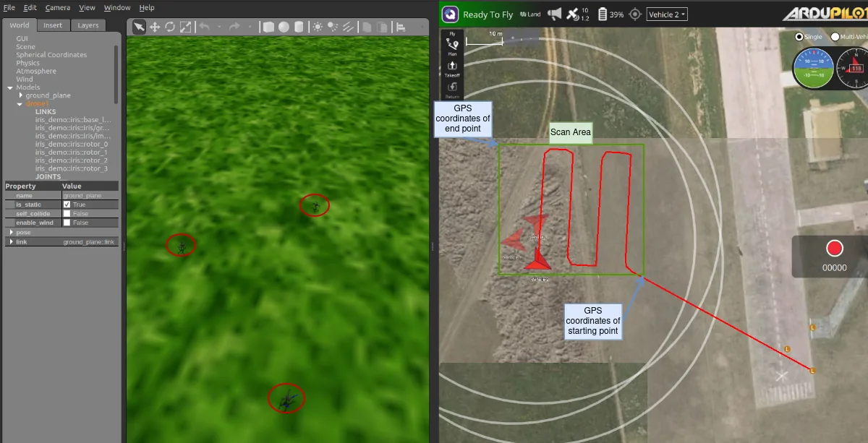The width and height of the screenshot is (868, 443).
Task: Switch to the Layers tab
Action: click(88, 25)
